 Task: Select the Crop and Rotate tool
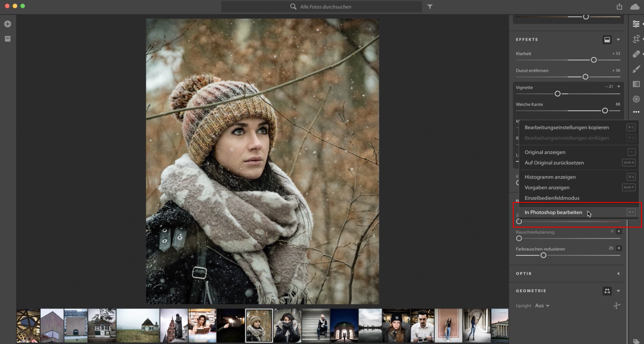[636, 39]
